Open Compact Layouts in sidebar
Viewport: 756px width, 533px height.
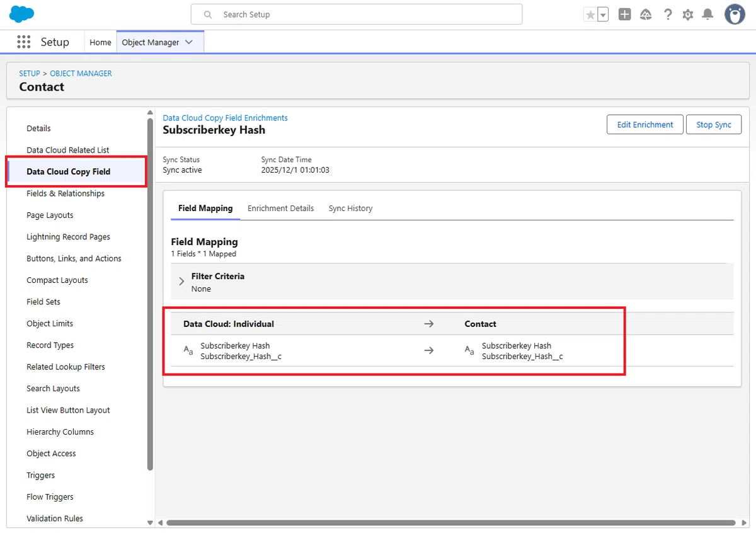57,280
